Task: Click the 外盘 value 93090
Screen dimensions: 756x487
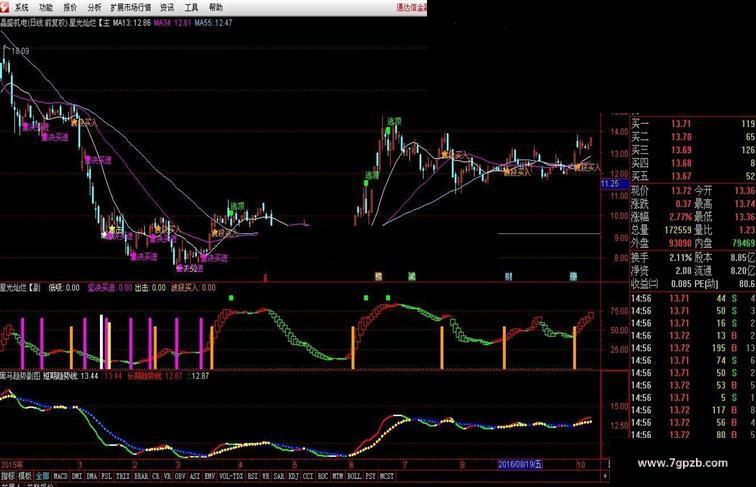Action: tap(680, 243)
